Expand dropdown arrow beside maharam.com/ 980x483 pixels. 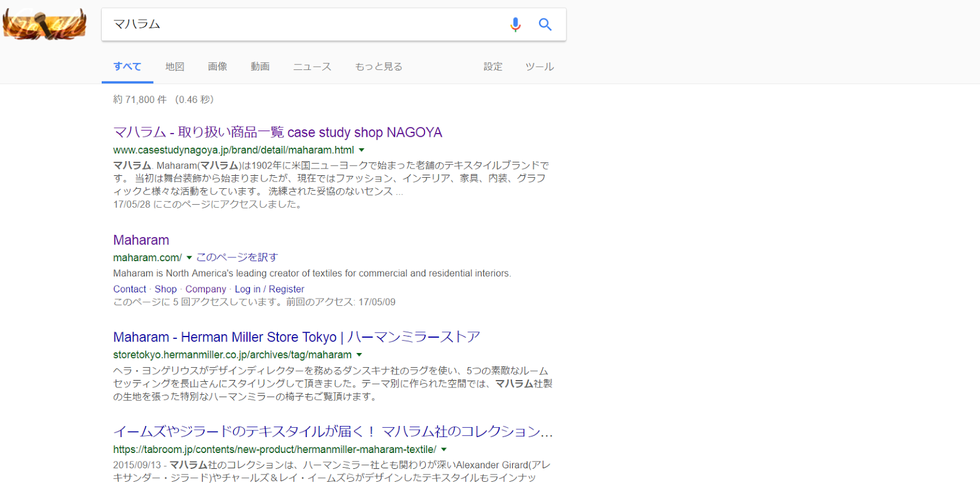189,258
